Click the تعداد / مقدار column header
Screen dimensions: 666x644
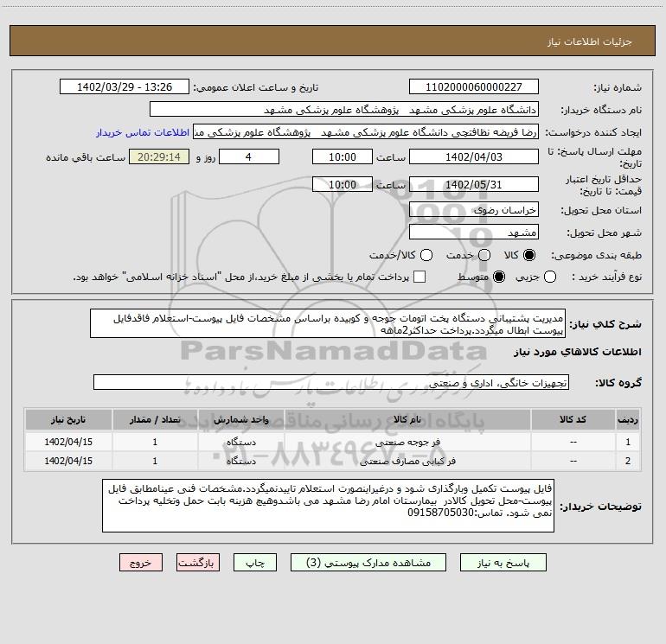click(x=155, y=419)
